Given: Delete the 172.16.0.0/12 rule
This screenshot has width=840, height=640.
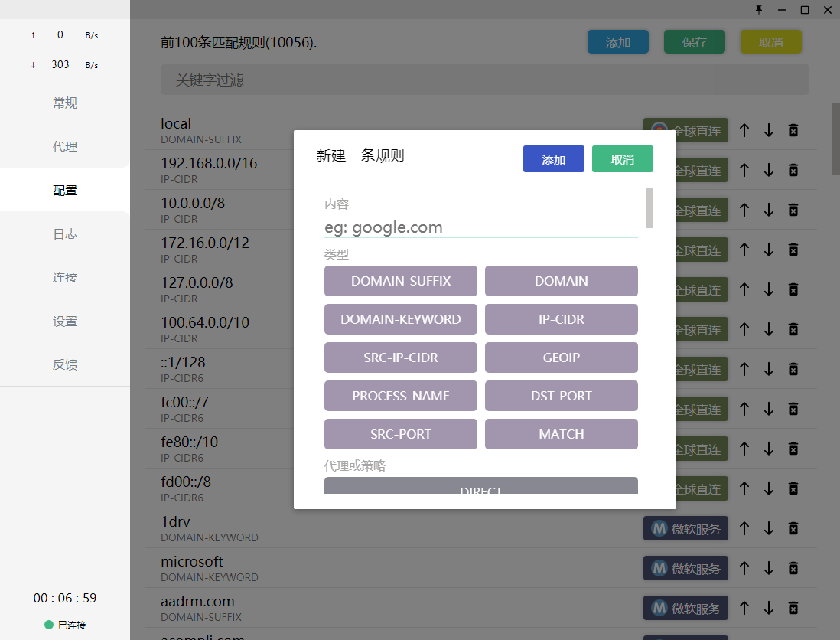Looking at the screenshot, I should point(793,250).
